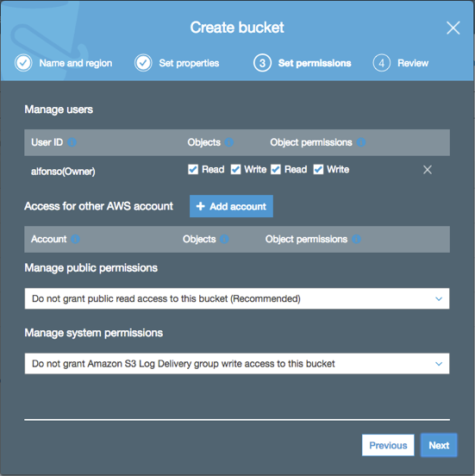The image size is (475, 476).
Task: Click the Next button
Action: [439, 445]
